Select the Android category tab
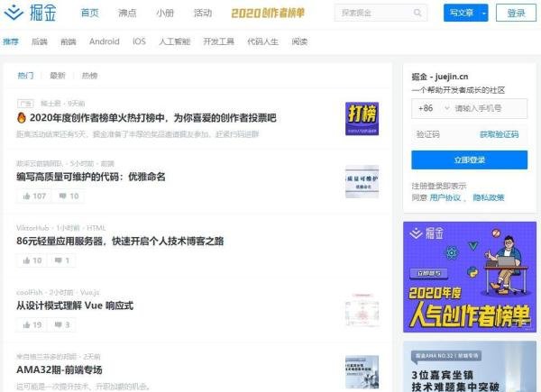541x392 pixels. click(105, 41)
